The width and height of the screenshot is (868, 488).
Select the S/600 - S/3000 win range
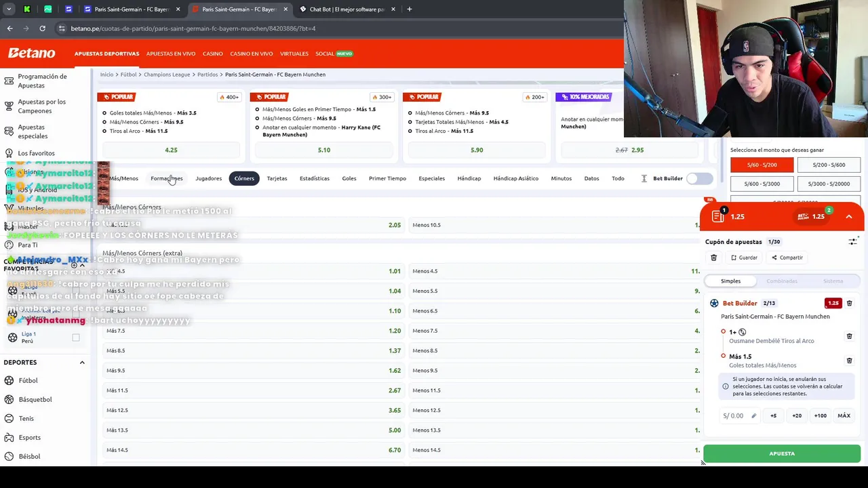[762, 184]
